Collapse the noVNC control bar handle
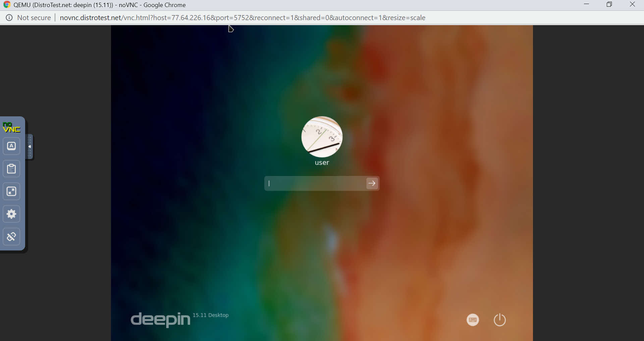The image size is (644, 341). point(30,147)
